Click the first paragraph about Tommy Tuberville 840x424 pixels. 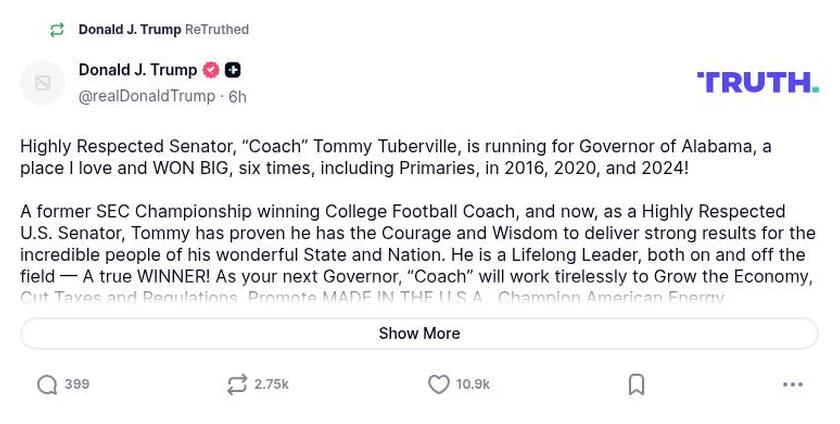(x=395, y=157)
